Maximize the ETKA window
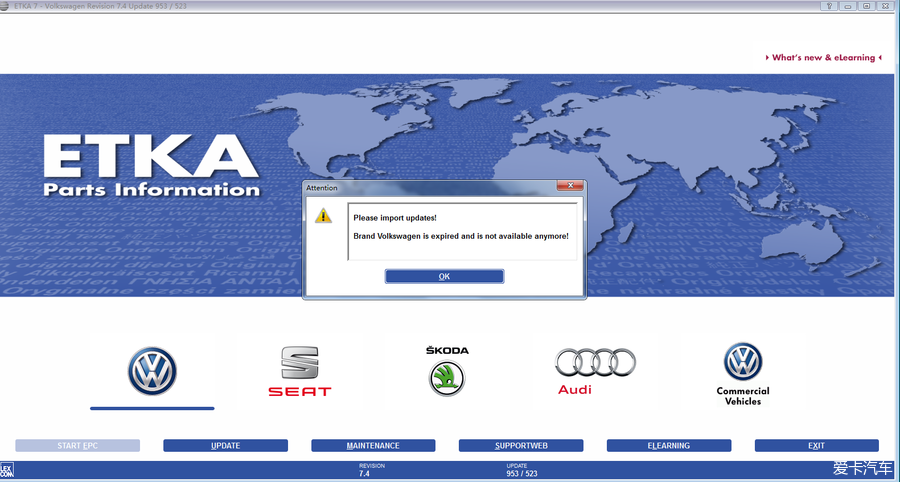Viewport: 900px width, 482px height. (867, 6)
